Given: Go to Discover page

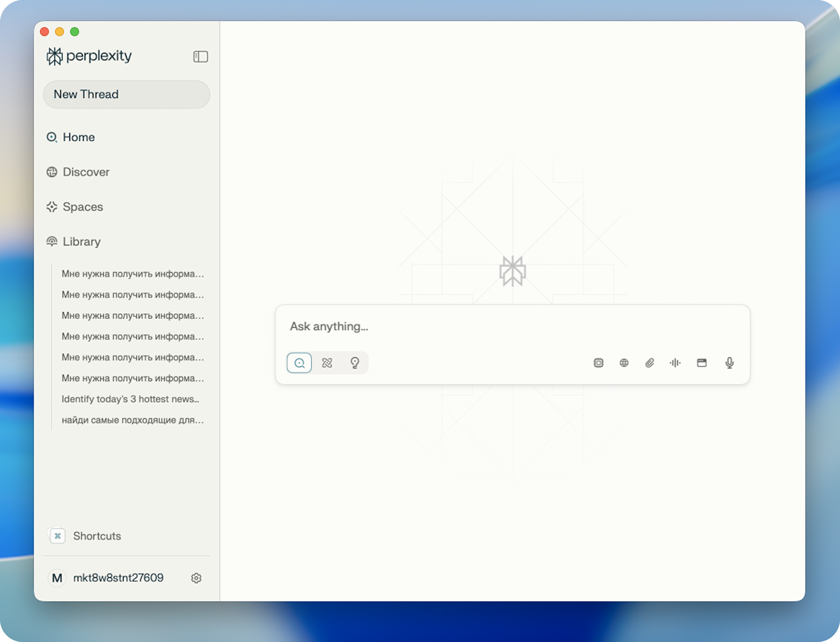Looking at the screenshot, I should coord(86,172).
